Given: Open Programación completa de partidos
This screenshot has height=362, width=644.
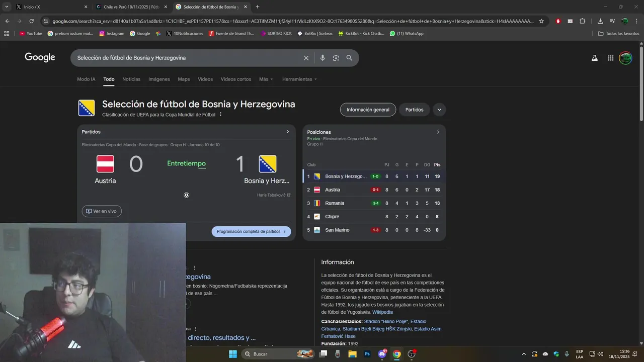Looking at the screenshot, I should [252, 232].
